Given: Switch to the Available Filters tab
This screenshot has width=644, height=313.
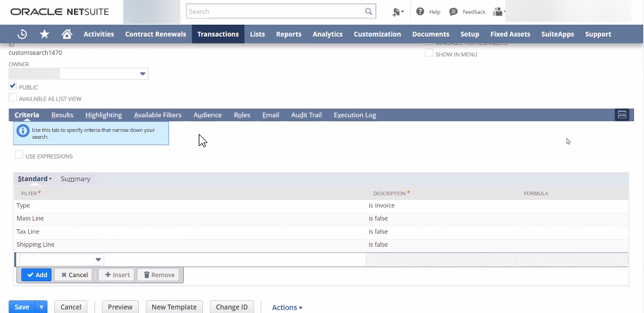Looking at the screenshot, I should (157, 115).
